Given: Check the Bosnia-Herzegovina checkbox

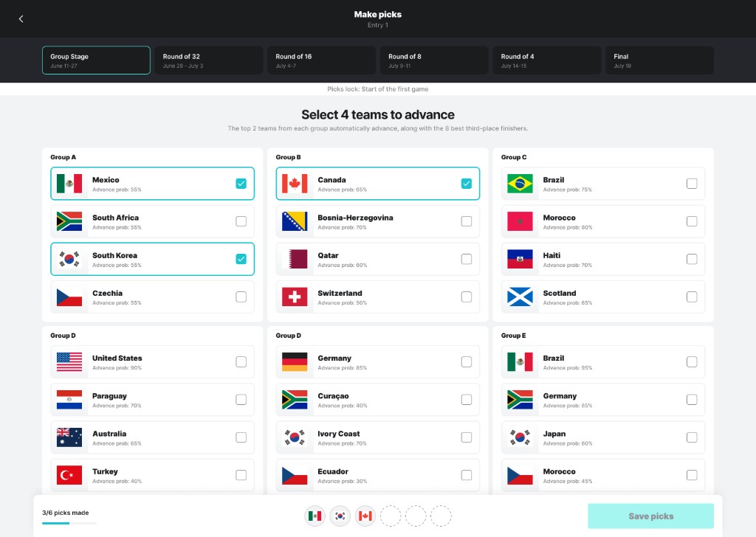Looking at the screenshot, I should (x=467, y=221).
